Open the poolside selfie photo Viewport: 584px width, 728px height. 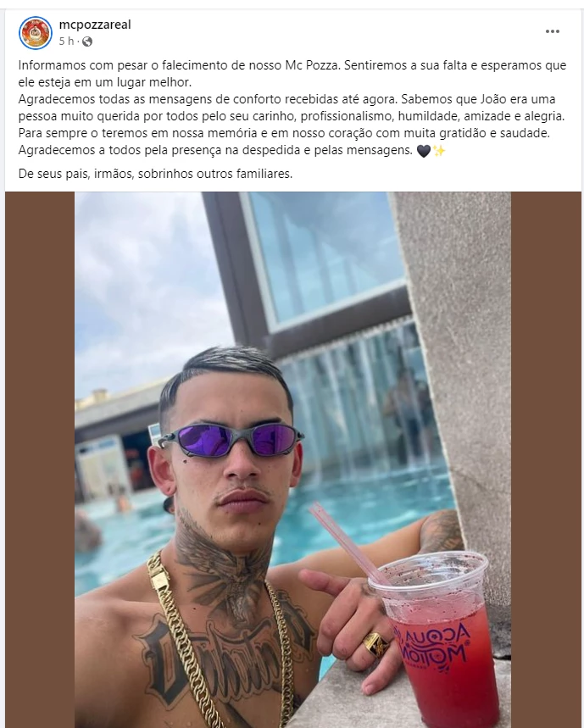tap(292, 459)
